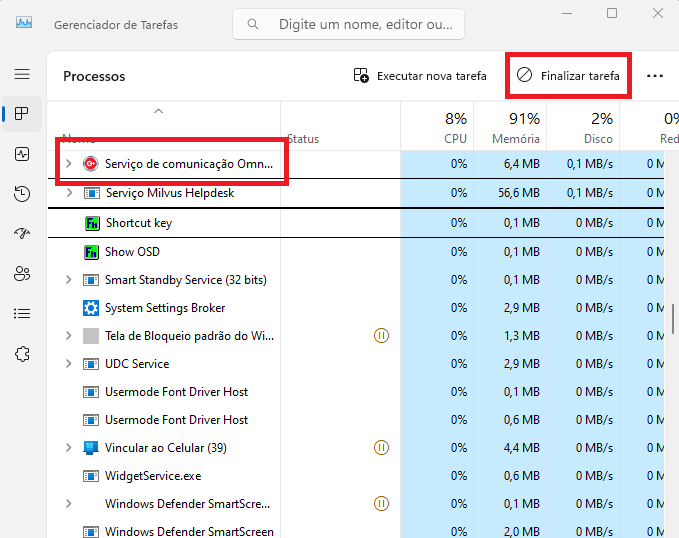This screenshot has width=679, height=538.
Task: Select the Show OSD process row
Action: 356,252
